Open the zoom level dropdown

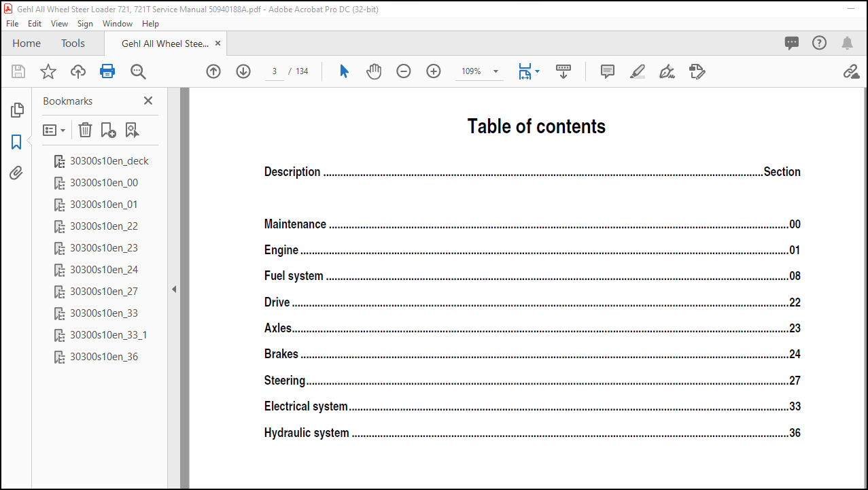click(x=496, y=71)
